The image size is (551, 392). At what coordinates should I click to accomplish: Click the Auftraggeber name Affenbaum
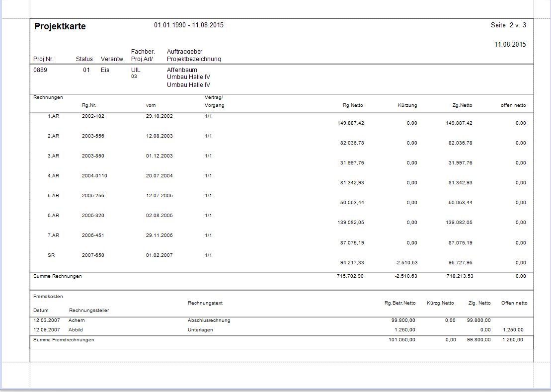[182, 70]
